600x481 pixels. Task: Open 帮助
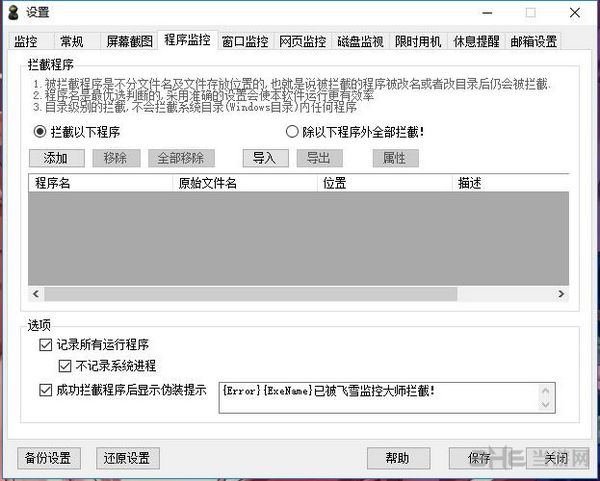398,458
